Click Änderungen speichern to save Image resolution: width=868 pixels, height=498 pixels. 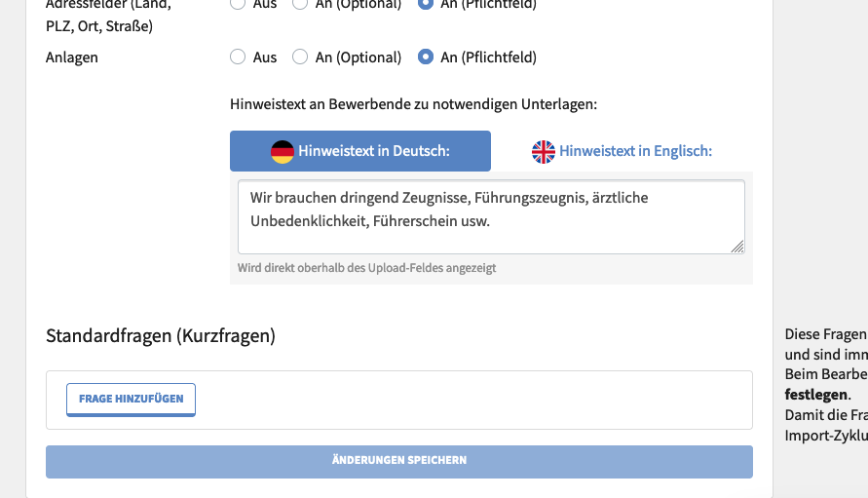pos(398,461)
